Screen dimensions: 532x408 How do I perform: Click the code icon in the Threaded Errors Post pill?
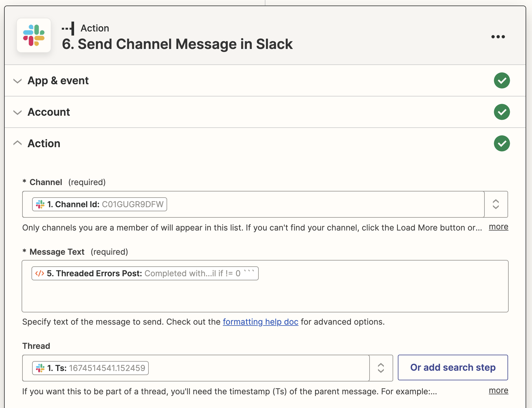(x=39, y=273)
